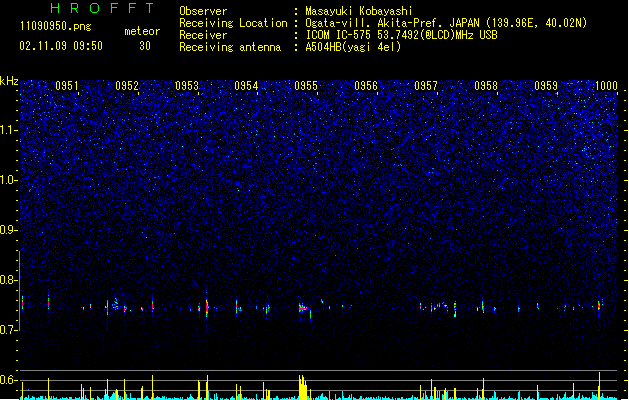Click the 0954 time marker

tap(246, 86)
